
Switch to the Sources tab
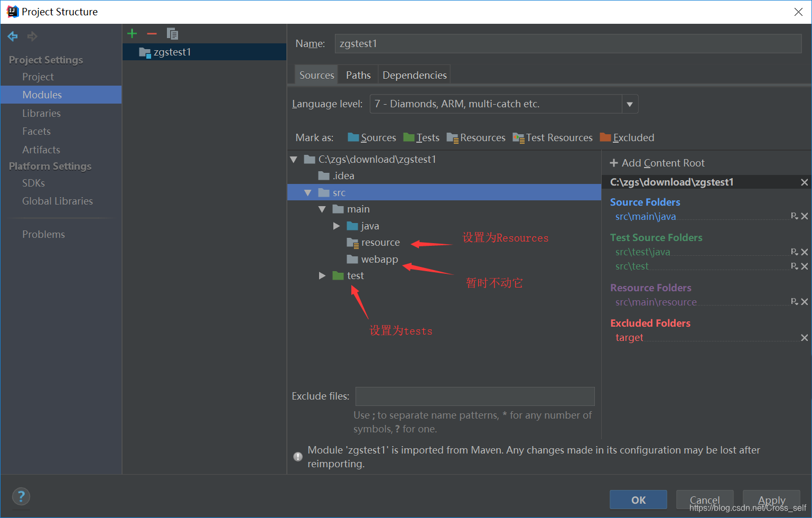point(316,75)
